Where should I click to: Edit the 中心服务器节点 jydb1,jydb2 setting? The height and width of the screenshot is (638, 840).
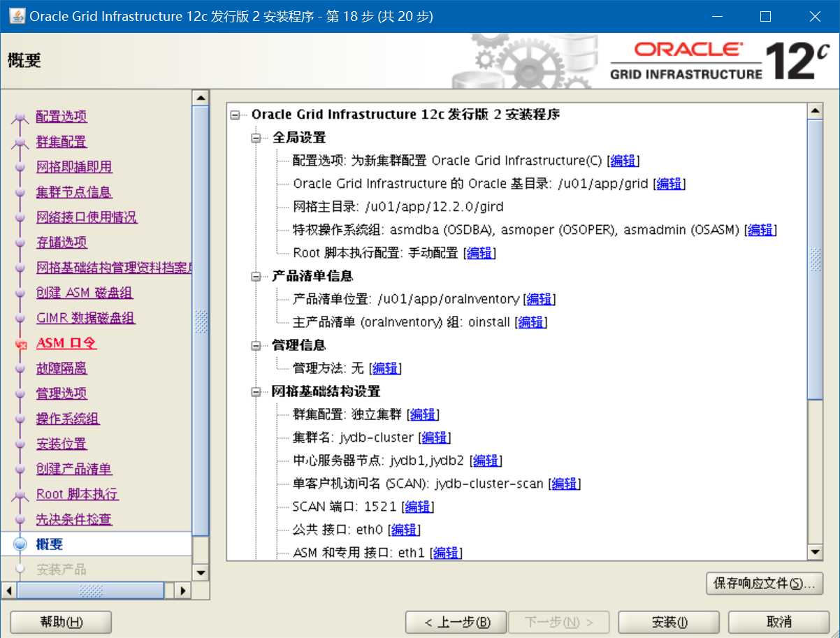pyautogui.click(x=486, y=461)
